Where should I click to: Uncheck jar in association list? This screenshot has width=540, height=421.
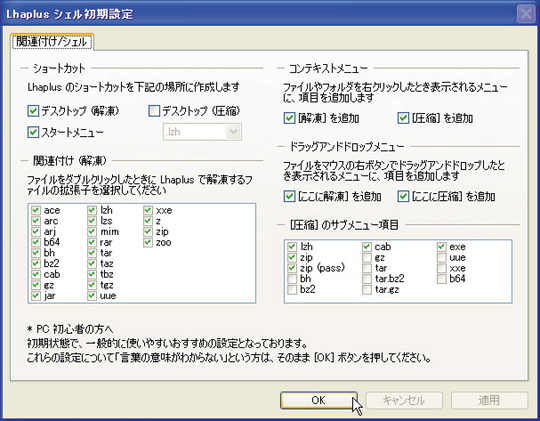point(36,296)
